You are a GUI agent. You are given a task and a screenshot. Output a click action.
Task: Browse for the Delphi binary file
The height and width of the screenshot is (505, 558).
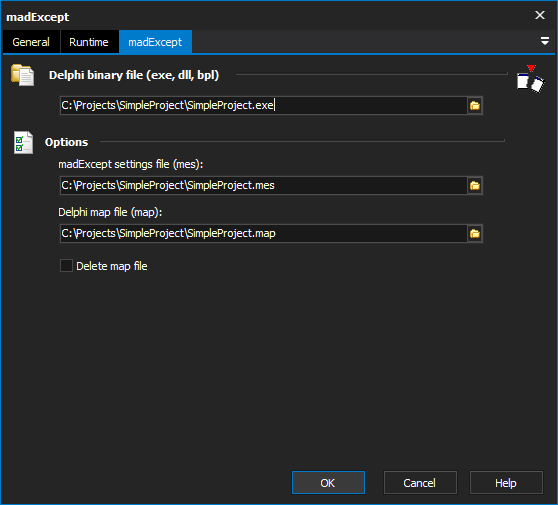(475, 105)
